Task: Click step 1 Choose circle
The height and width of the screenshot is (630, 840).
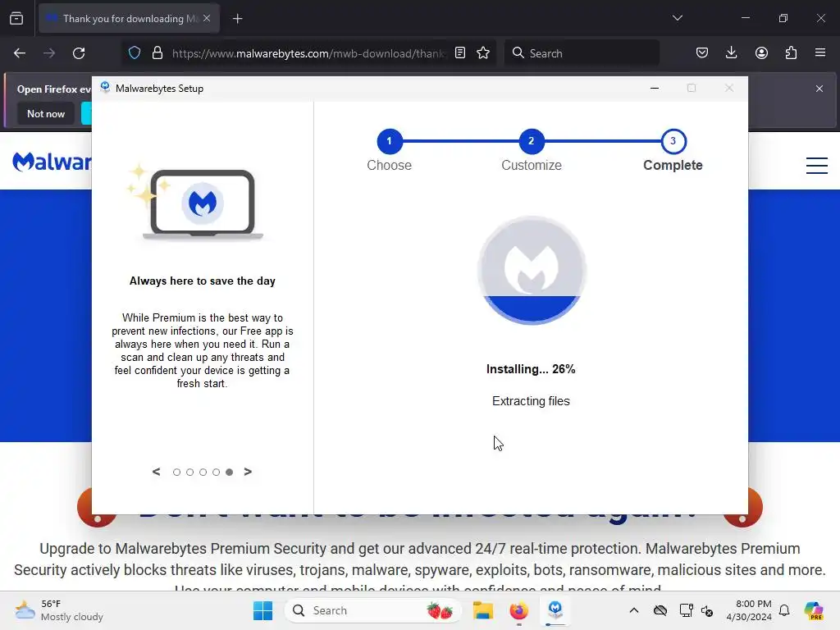Action: coord(390,141)
